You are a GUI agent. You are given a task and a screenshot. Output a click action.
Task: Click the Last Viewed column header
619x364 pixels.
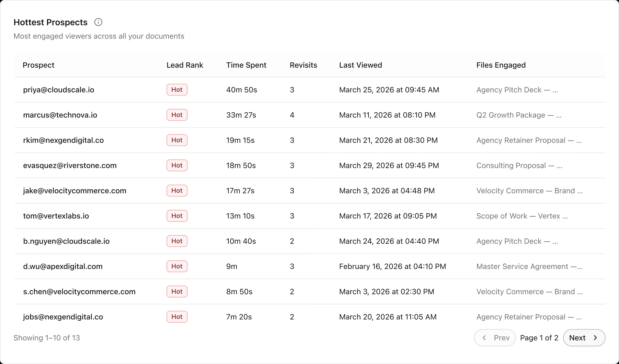coord(360,65)
